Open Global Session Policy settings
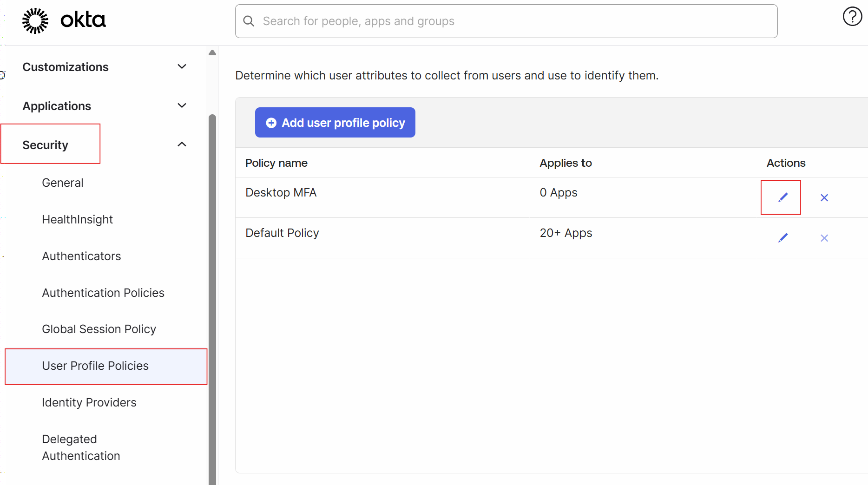 pyautogui.click(x=99, y=328)
